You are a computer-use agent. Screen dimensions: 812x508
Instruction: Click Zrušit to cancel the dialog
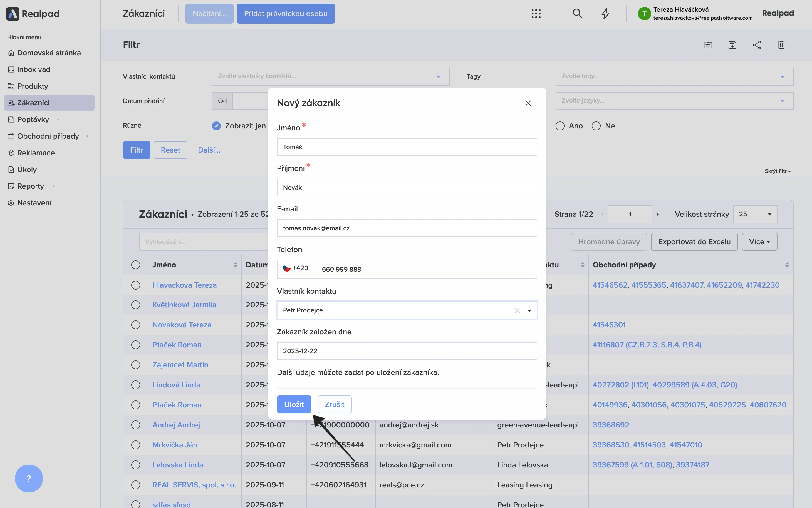pos(335,404)
